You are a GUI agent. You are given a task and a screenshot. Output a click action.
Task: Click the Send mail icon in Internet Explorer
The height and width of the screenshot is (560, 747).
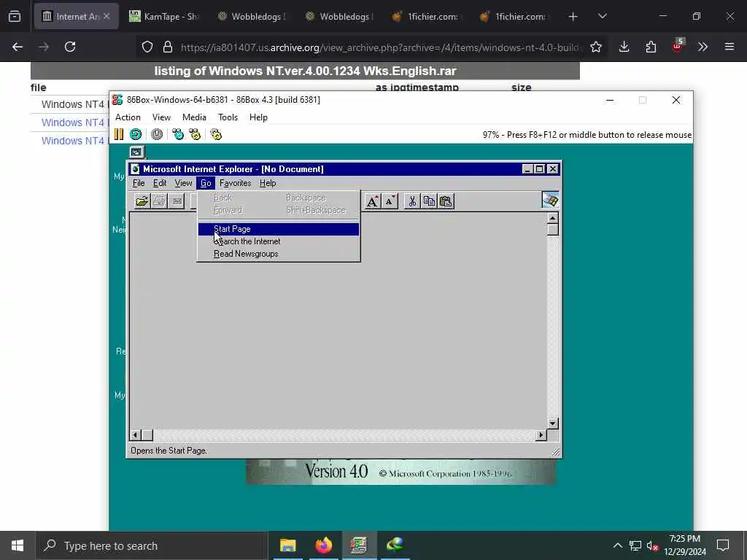176,201
